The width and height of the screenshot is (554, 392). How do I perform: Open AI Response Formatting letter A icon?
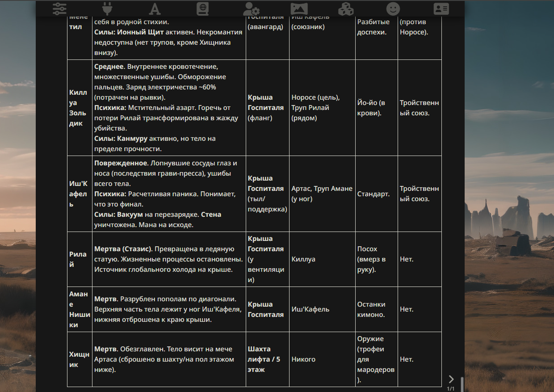[154, 8]
